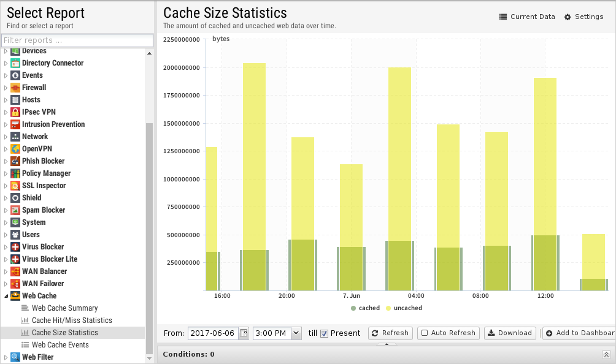Enable the Auto Refresh checkbox
The height and width of the screenshot is (364, 616).
[425, 333]
